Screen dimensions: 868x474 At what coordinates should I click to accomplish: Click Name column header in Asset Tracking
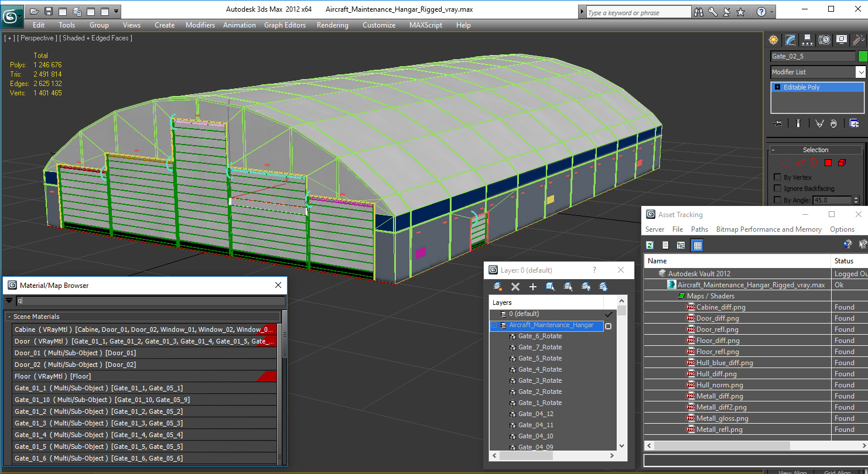tap(737, 261)
